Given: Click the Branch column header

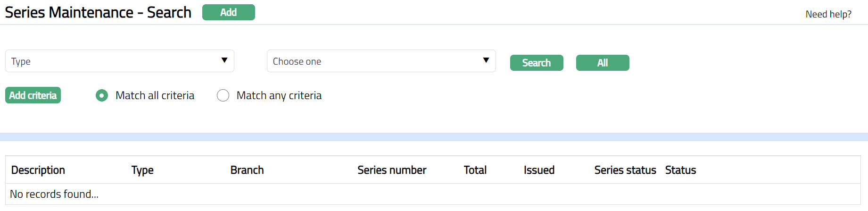Looking at the screenshot, I should (247, 170).
